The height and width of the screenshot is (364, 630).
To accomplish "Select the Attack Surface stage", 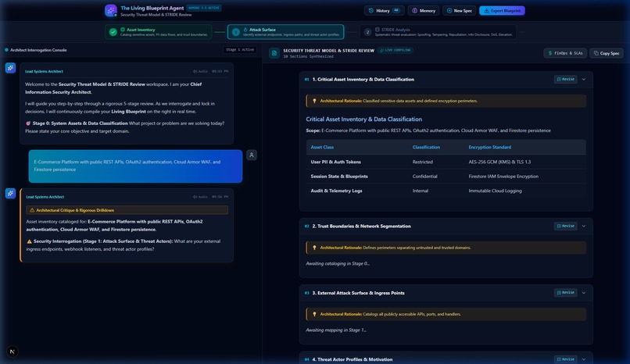I will point(285,32).
